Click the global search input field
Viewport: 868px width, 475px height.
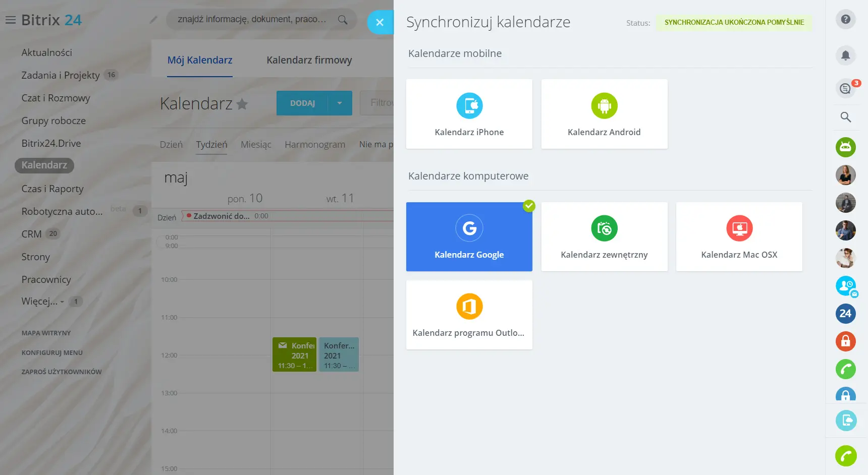tap(252, 20)
